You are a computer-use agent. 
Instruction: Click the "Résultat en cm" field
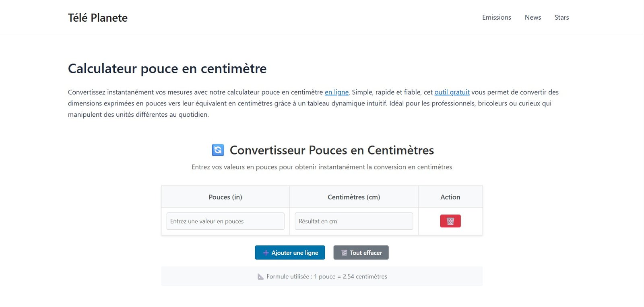(353, 221)
